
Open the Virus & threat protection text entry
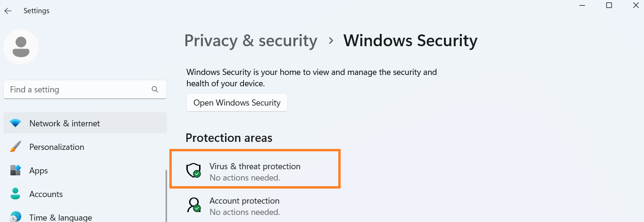pos(255,166)
